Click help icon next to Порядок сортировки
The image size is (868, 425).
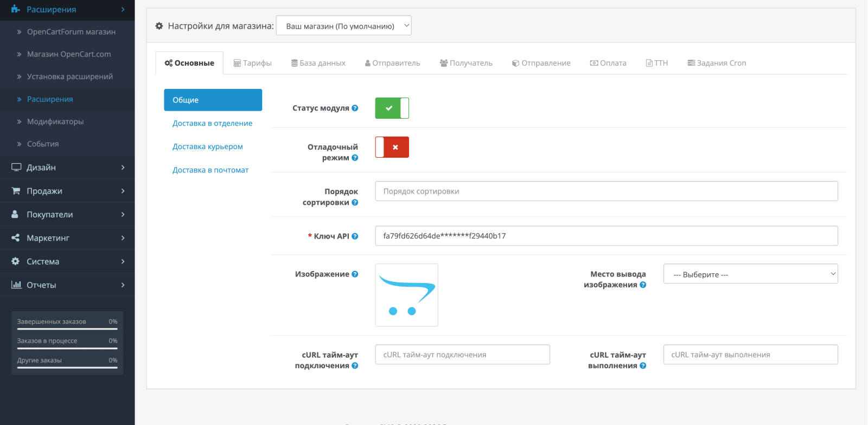355,202
